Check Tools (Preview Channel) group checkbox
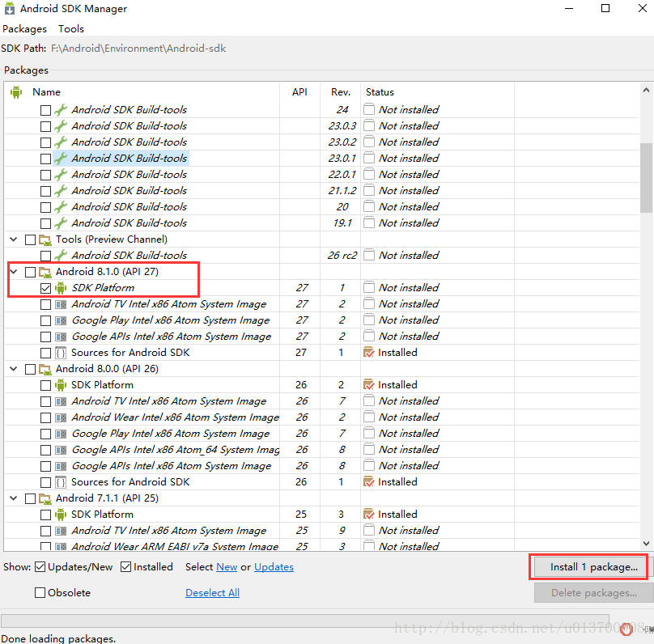 [x=31, y=240]
